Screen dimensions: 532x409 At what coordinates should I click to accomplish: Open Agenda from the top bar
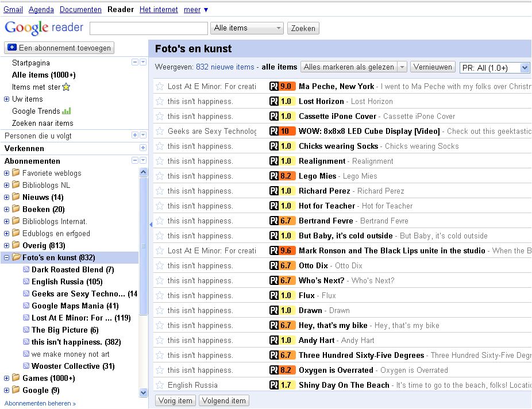41,10
